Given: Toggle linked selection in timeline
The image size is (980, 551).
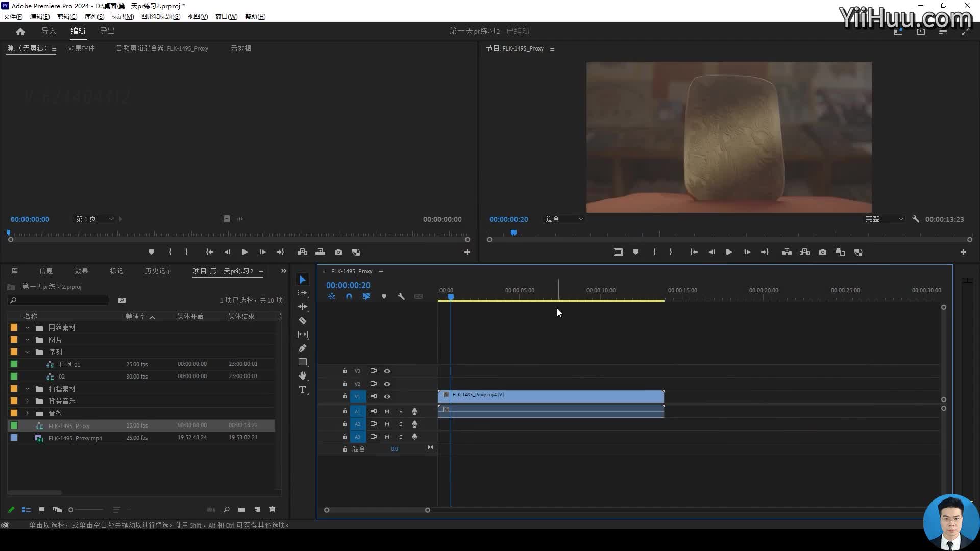Looking at the screenshot, I should click(x=366, y=296).
